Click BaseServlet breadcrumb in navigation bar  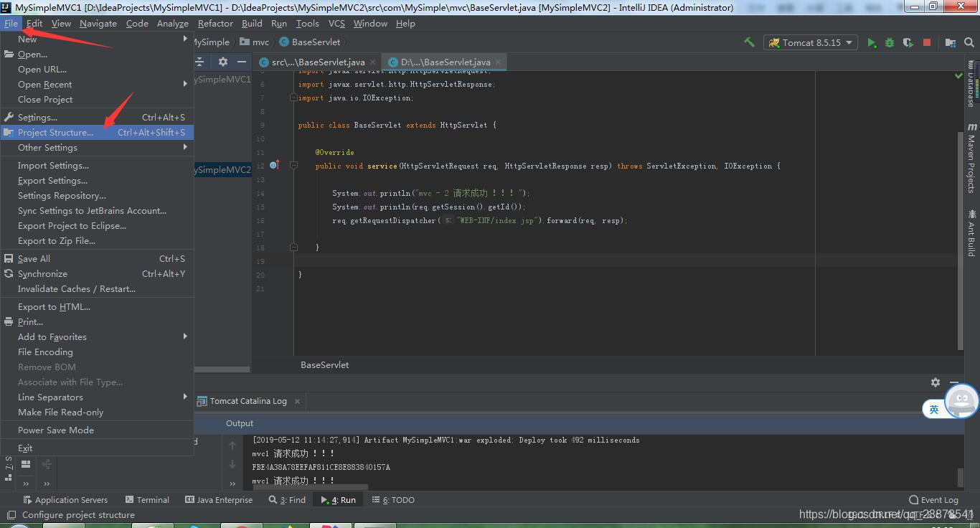[310, 42]
